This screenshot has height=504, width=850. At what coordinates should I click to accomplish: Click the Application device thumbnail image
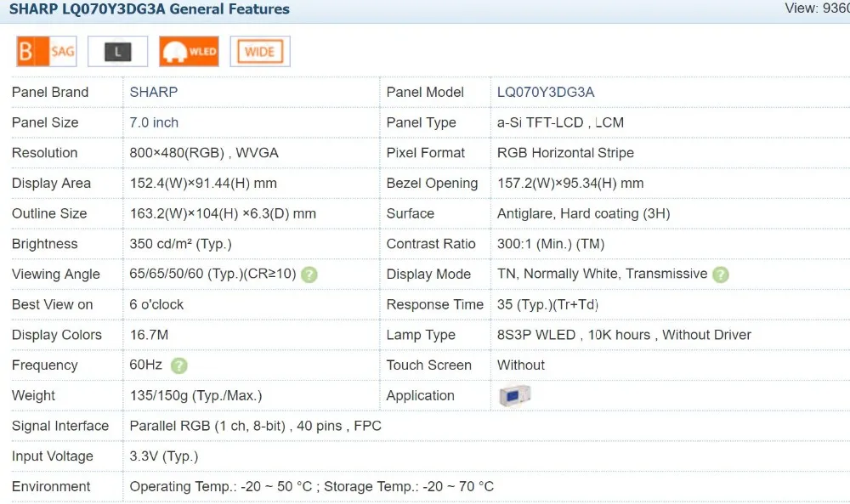(514, 395)
